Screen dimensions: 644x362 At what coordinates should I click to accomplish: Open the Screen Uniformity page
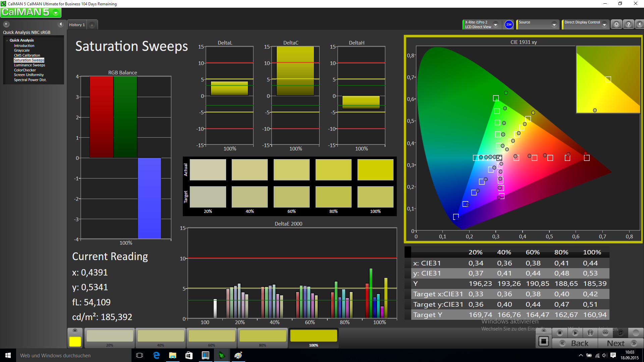click(29, 75)
